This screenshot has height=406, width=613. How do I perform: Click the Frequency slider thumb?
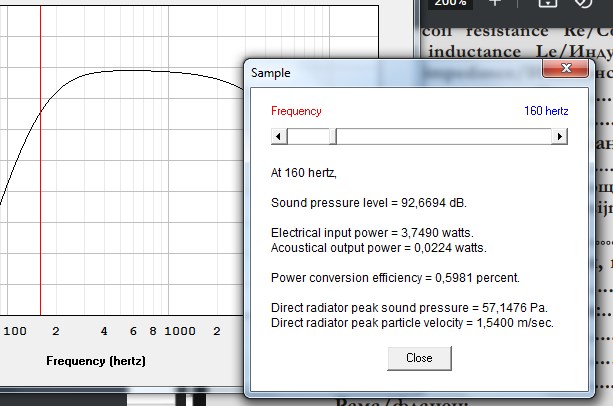334,136
